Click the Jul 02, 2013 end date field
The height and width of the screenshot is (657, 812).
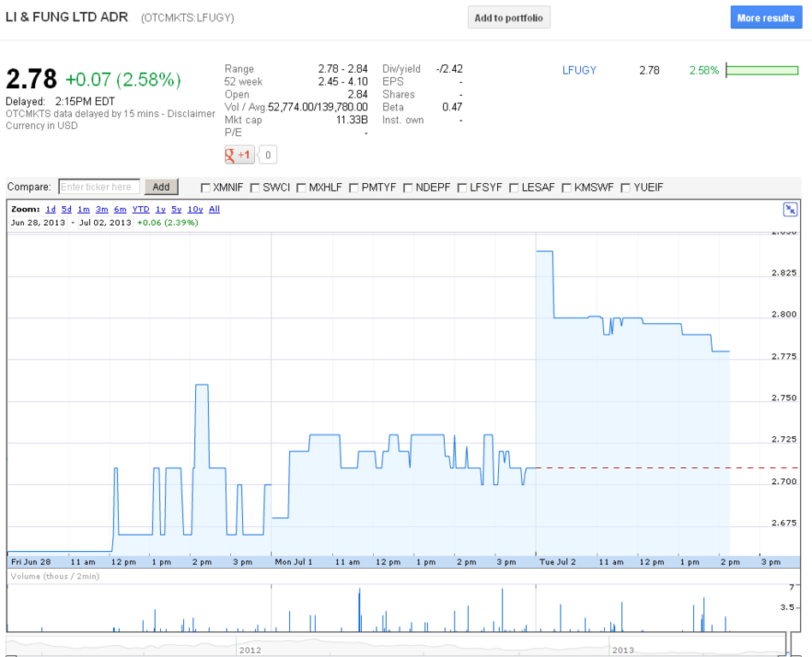[x=105, y=222]
